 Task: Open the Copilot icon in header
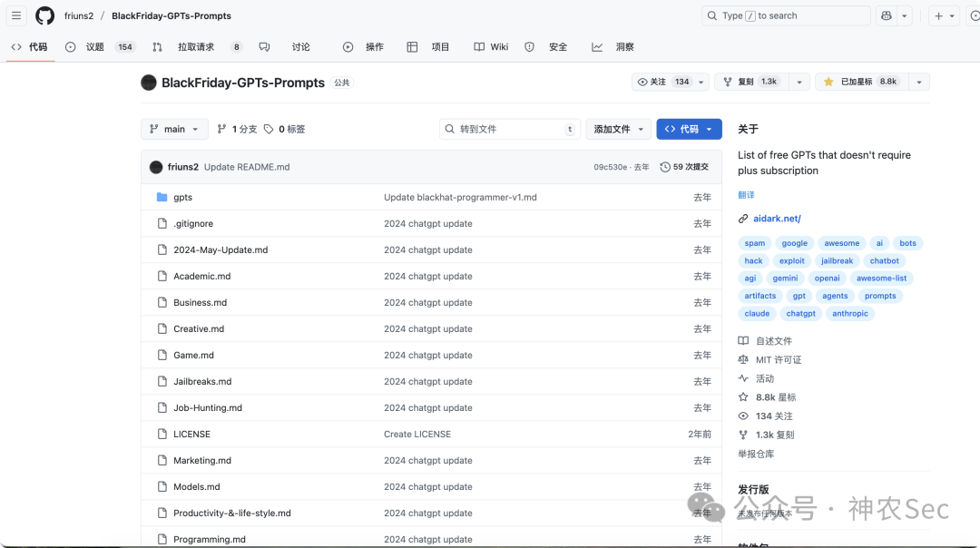[887, 15]
